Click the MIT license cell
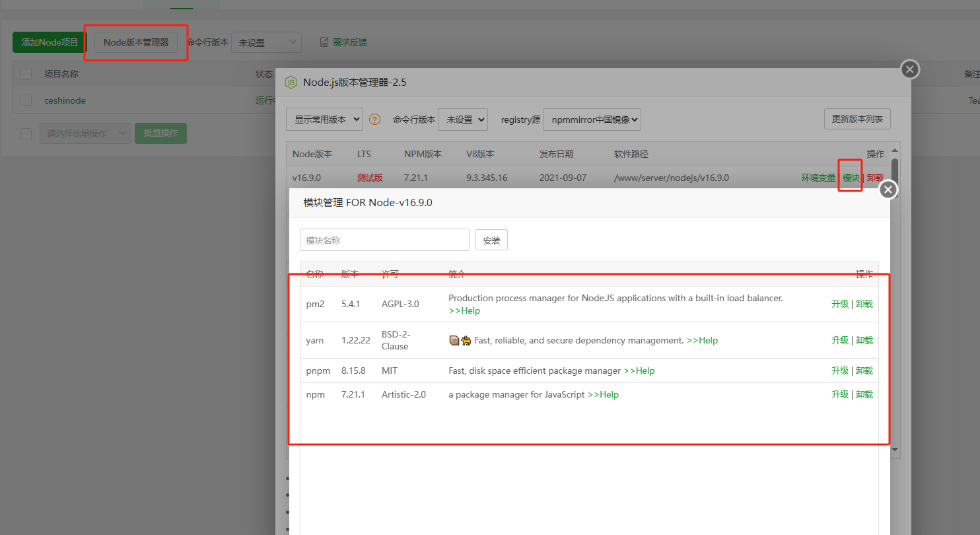Screen dimensions: 980x535 [x=390, y=371]
